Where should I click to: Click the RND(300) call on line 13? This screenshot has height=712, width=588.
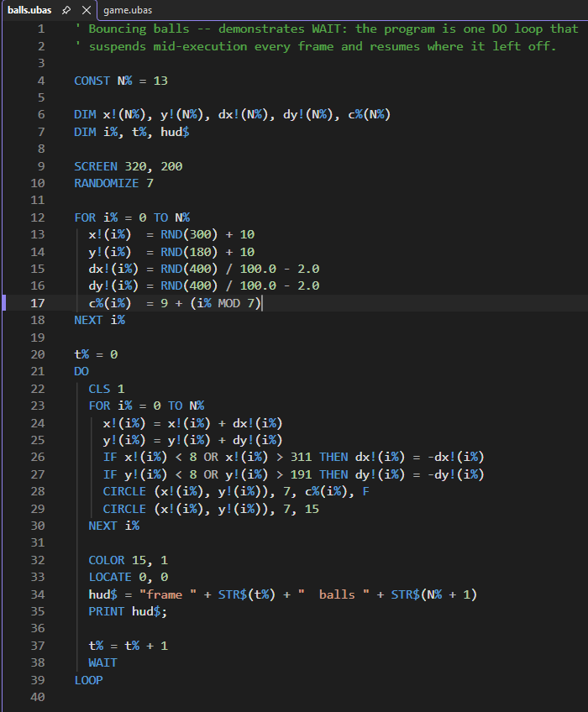[x=189, y=235]
